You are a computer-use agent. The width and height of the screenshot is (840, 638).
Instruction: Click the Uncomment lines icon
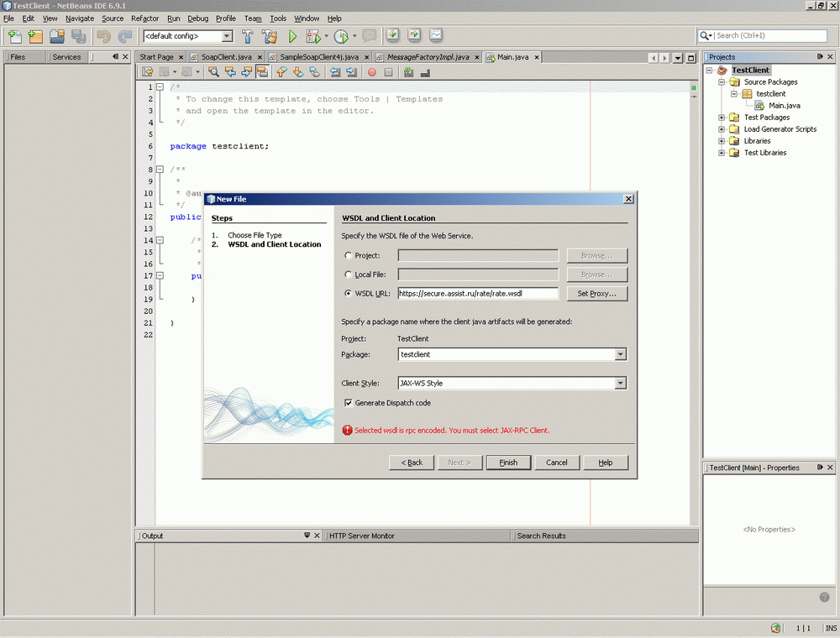pyautogui.click(x=425, y=71)
